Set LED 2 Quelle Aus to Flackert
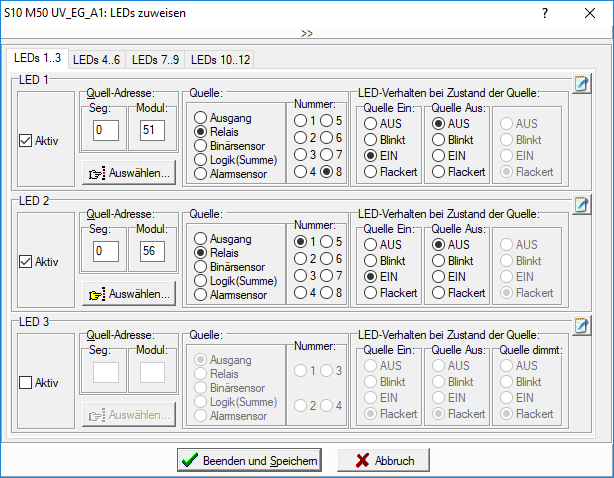Viewport: 614px width, 478px height. [439, 293]
